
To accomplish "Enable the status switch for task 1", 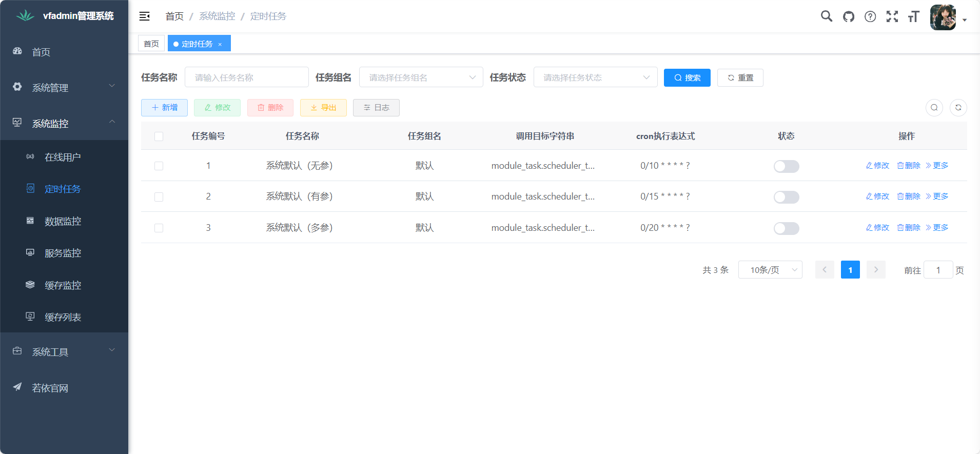I will pyautogui.click(x=786, y=166).
